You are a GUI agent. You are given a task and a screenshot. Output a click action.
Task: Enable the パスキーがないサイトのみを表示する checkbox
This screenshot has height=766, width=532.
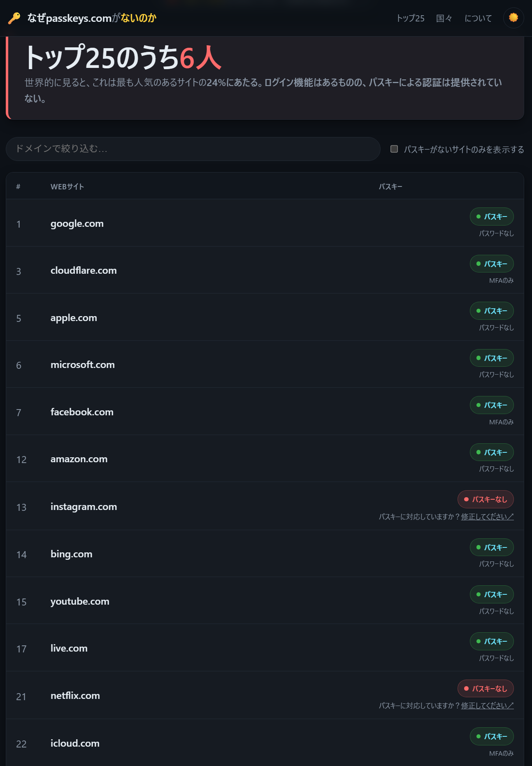pyautogui.click(x=394, y=149)
